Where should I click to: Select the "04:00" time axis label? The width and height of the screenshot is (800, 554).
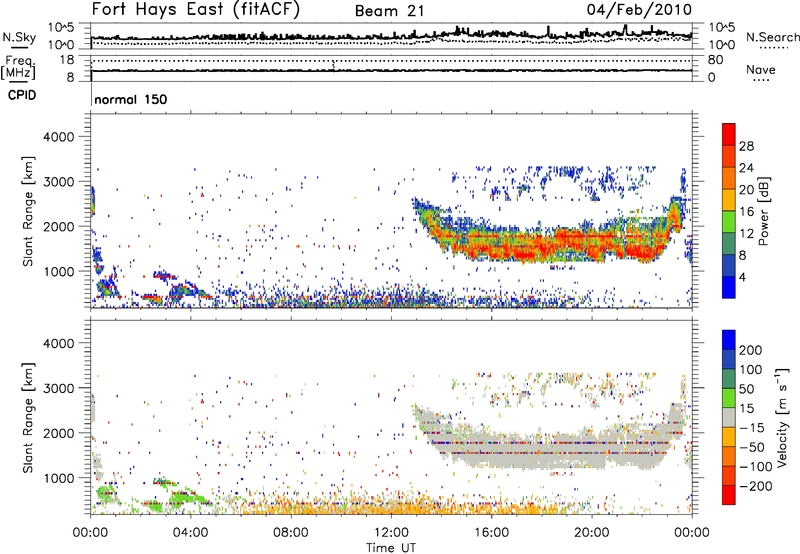190,533
